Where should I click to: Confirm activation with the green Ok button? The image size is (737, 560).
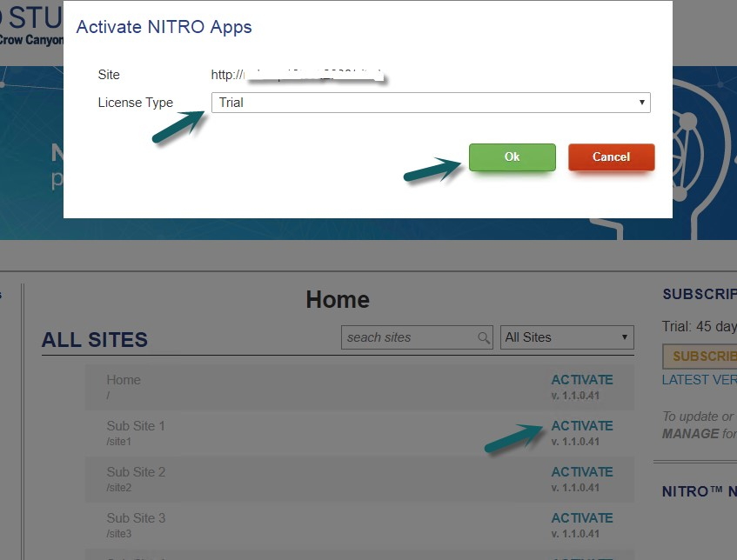click(x=512, y=157)
